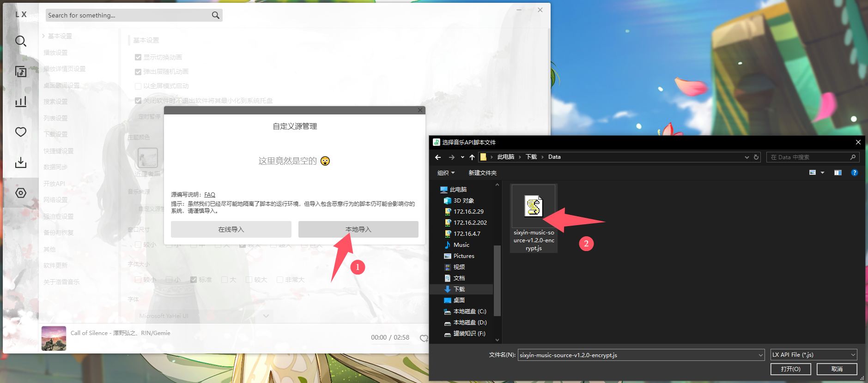Click album cover thumbnail in player bar
This screenshot has height=383, width=868.
(x=54, y=338)
